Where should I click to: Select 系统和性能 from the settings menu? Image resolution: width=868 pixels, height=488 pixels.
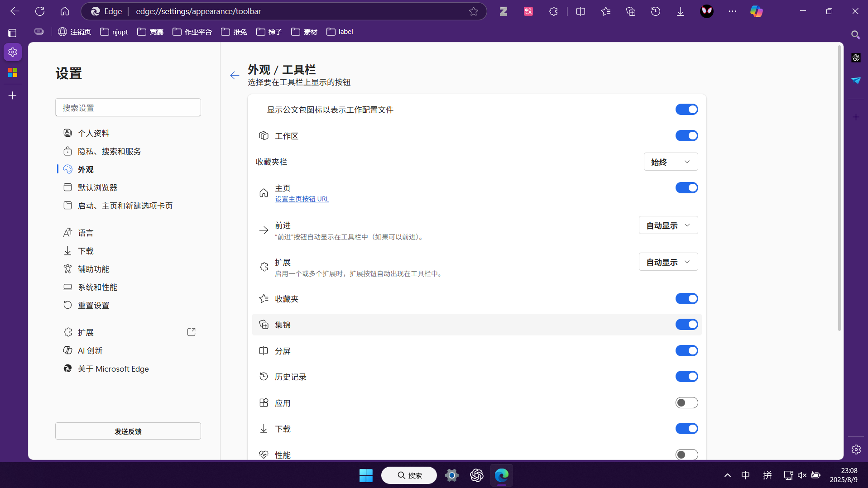pyautogui.click(x=97, y=287)
